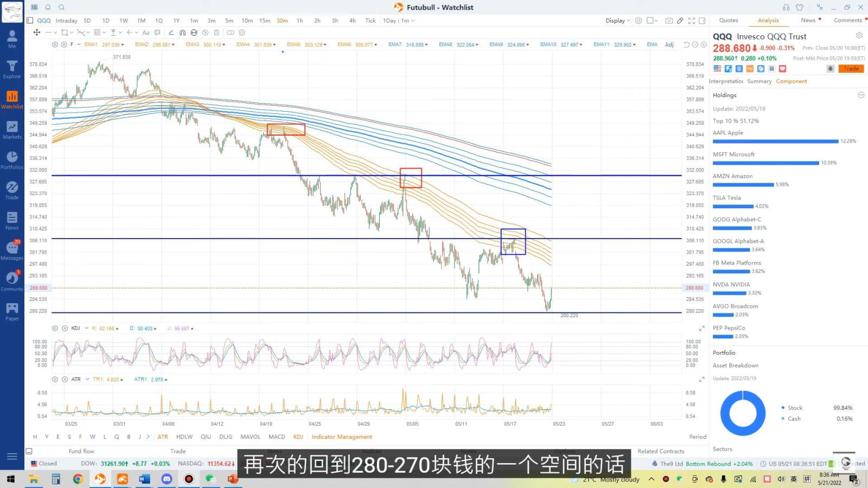Take a chart screenshot with camera icon
The height and width of the screenshot is (488, 868).
pyautogui.click(x=669, y=21)
